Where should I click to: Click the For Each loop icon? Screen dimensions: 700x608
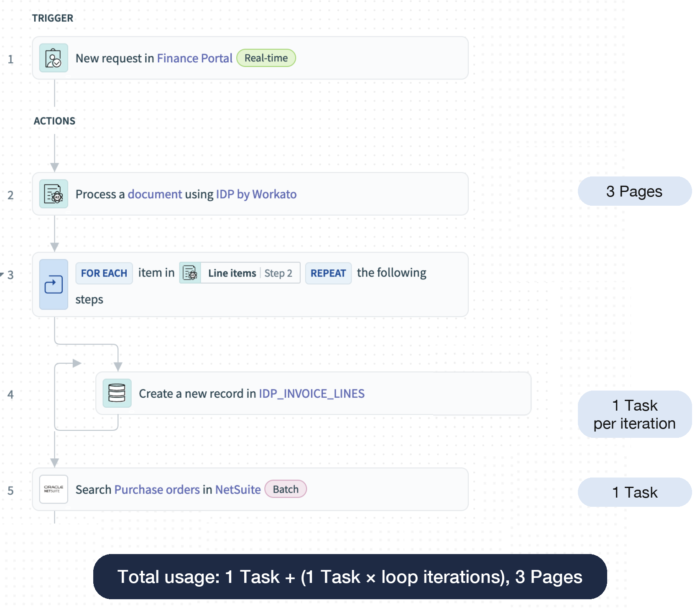pos(54,284)
